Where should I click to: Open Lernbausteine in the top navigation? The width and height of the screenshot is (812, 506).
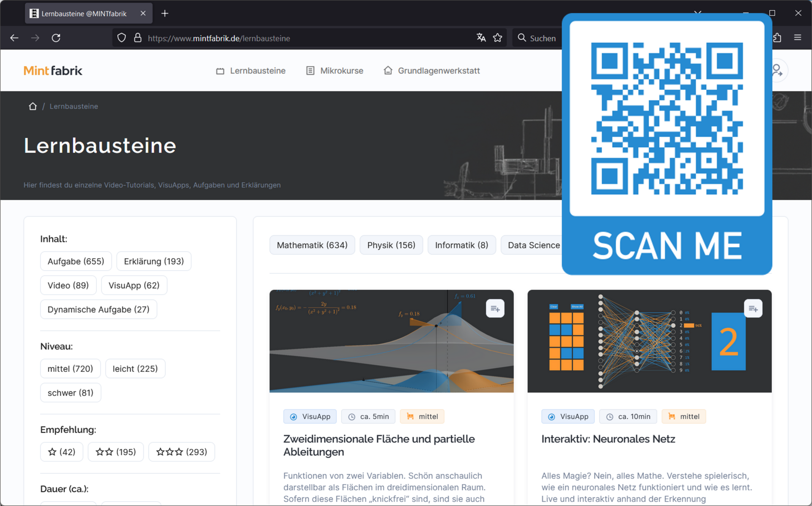(251, 71)
